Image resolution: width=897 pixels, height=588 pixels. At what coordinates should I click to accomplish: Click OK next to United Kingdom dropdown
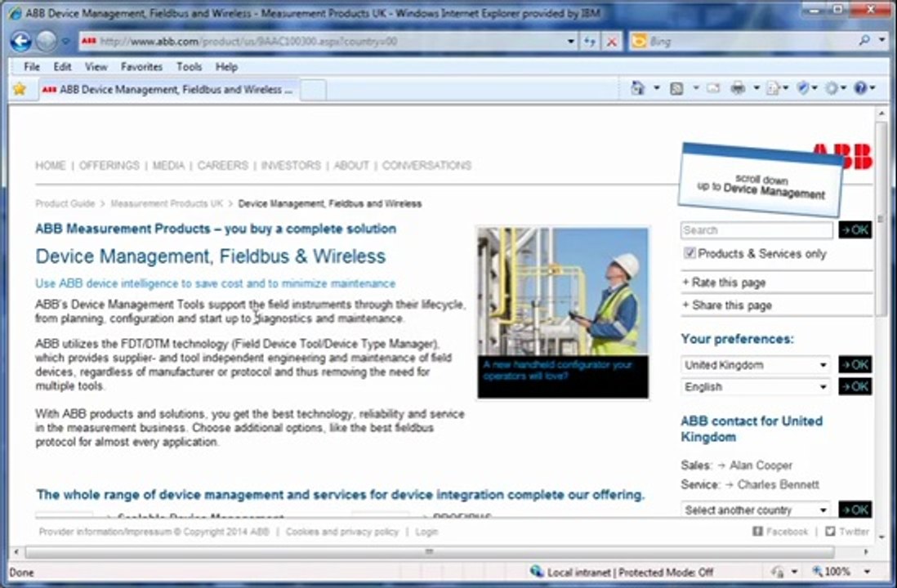(855, 364)
